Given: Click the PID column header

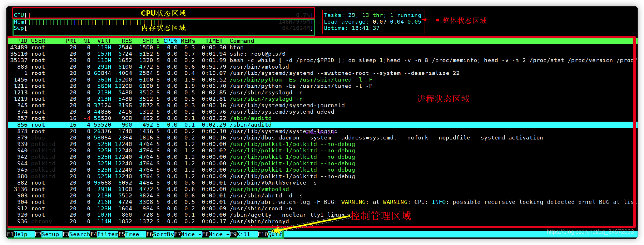Looking at the screenshot, I should click(x=22, y=41).
